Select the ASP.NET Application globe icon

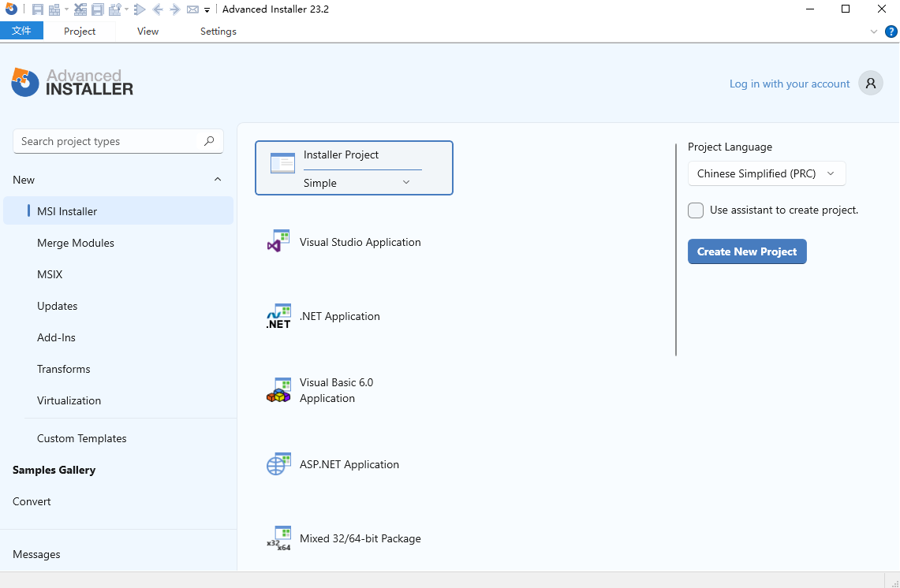278,464
